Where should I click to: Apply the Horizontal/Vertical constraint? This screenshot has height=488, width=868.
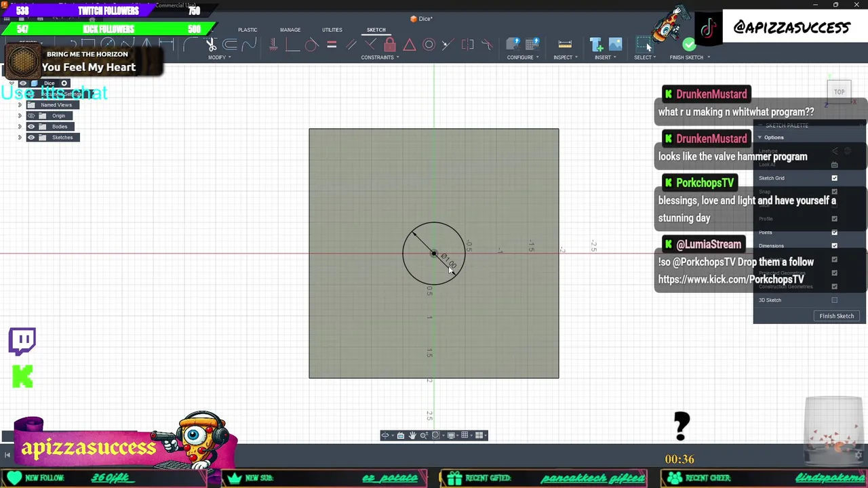pyautogui.click(x=273, y=45)
